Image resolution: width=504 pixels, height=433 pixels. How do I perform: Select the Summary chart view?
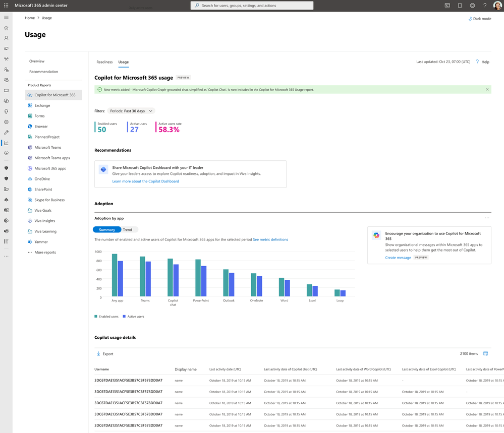pyautogui.click(x=107, y=230)
